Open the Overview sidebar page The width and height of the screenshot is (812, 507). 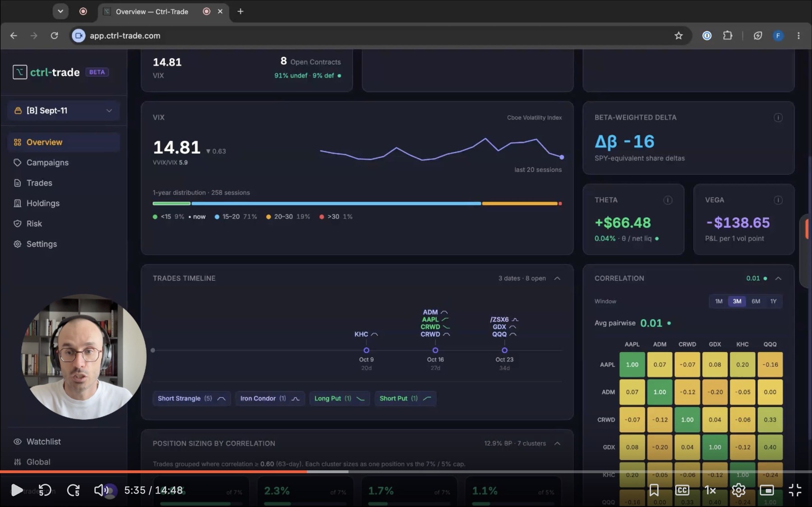[x=63, y=142]
